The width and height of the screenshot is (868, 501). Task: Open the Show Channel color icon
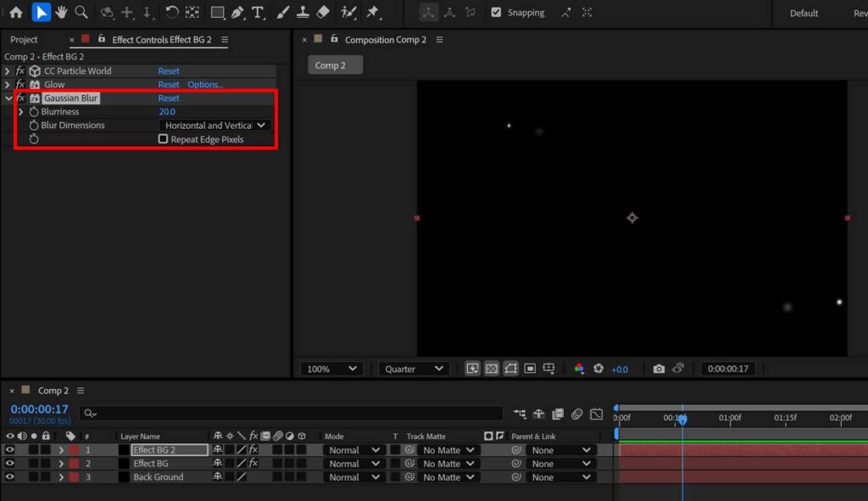pyautogui.click(x=578, y=369)
